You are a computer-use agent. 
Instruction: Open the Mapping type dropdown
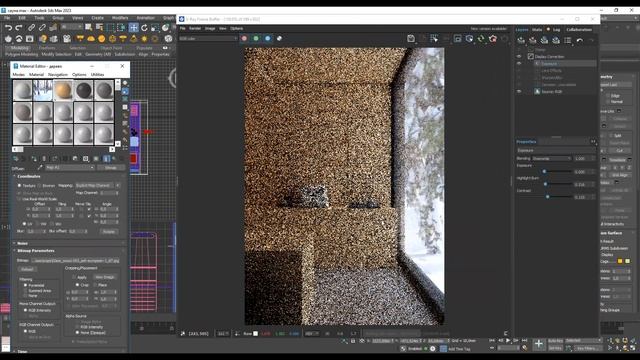[x=98, y=185]
